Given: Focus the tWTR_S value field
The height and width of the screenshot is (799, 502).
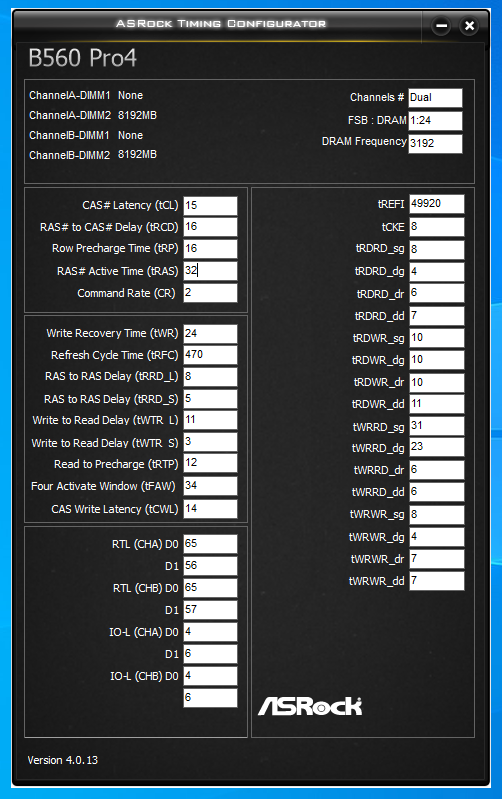Looking at the screenshot, I should (x=210, y=442).
